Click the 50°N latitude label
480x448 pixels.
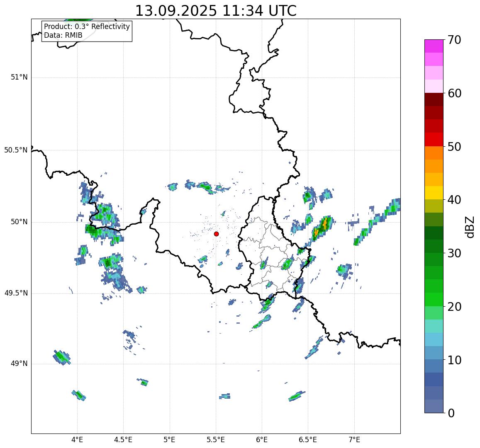click(19, 222)
